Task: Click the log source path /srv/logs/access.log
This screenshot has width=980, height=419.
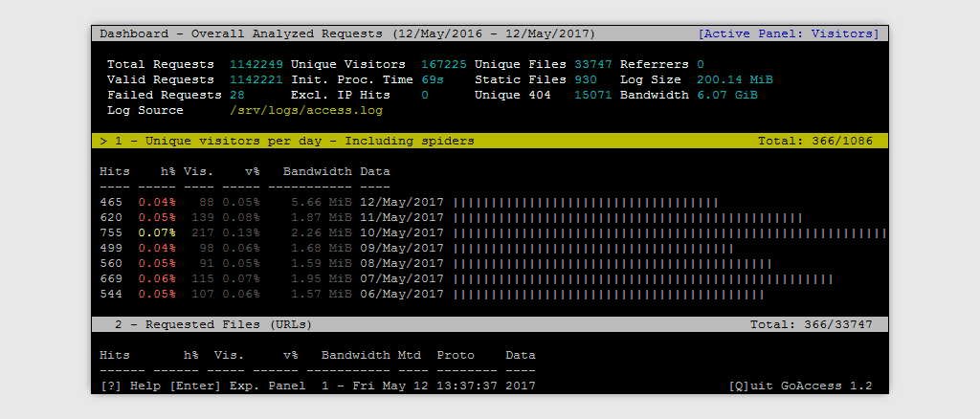Action: 305,111
